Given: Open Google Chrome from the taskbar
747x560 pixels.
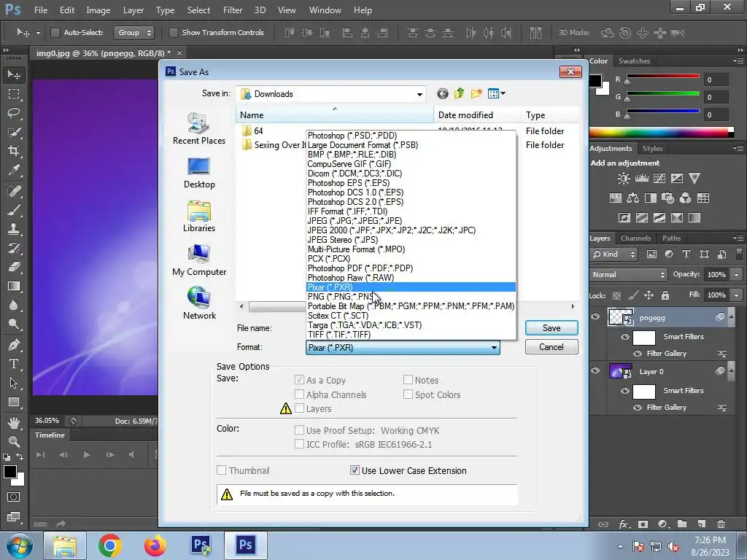Looking at the screenshot, I should pos(109,545).
